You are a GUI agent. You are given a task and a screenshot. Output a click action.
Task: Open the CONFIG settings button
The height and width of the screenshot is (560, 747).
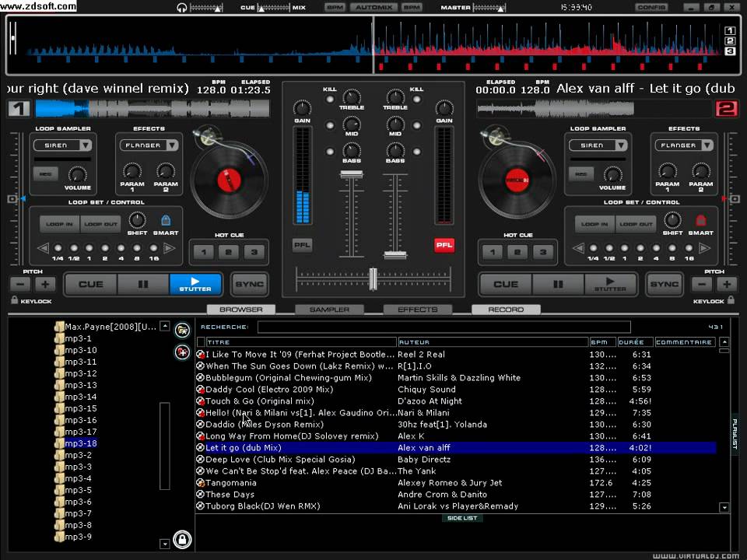651,7
